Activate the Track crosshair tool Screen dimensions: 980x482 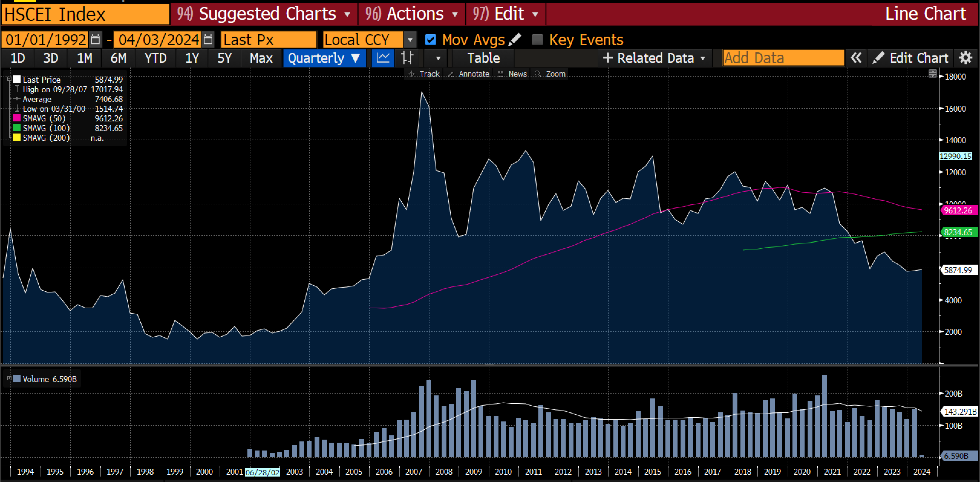coord(424,74)
